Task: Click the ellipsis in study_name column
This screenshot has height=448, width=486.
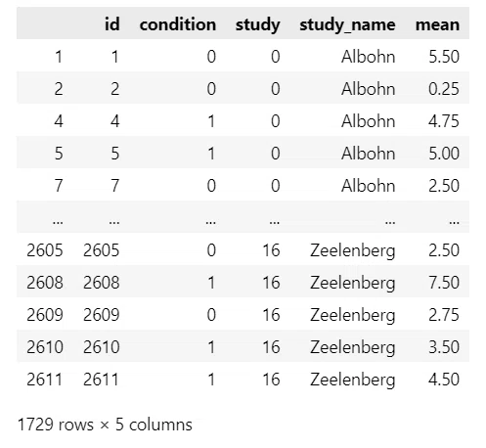Action: click(x=390, y=222)
